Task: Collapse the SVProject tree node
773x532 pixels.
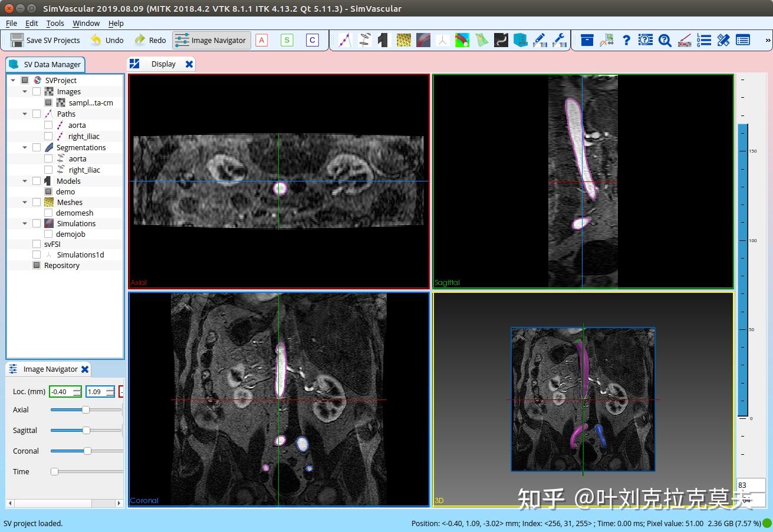Action: point(13,80)
